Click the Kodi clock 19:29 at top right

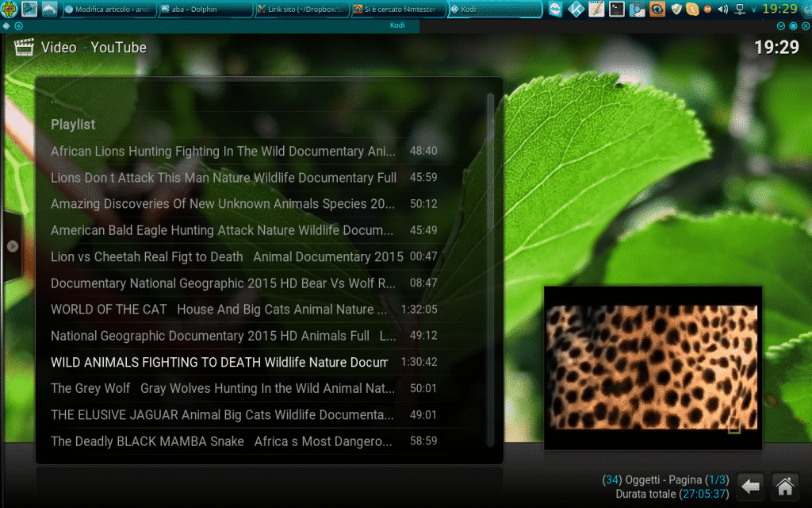(x=776, y=47)
